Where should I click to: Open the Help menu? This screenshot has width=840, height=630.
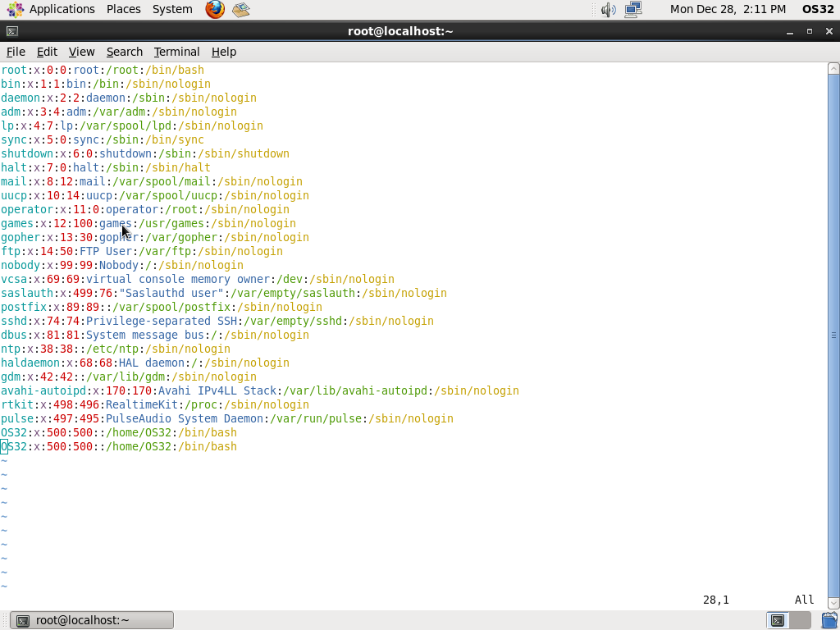click(x=224, y=52)
